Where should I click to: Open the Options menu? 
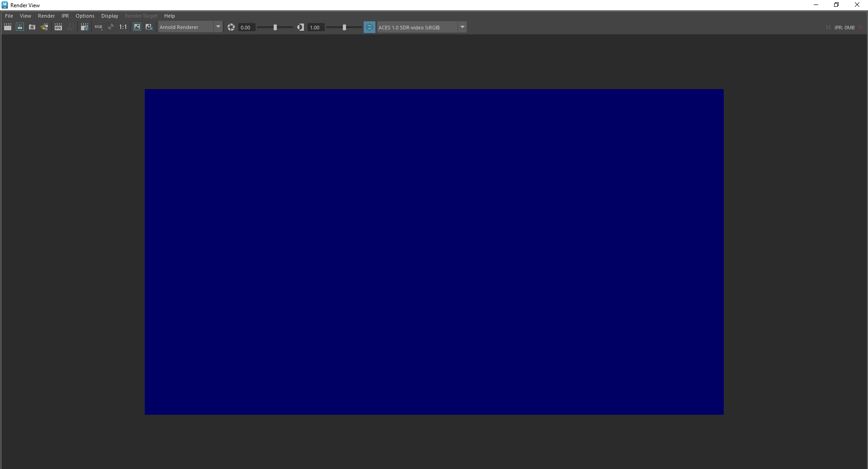coord(85,16)
